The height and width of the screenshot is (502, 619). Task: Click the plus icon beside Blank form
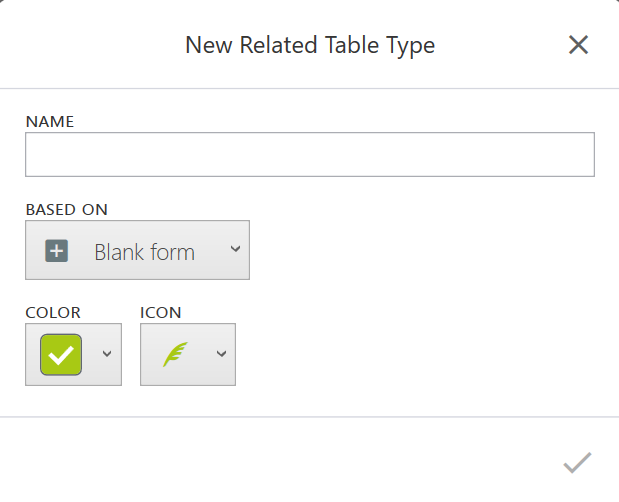(57, 251)
